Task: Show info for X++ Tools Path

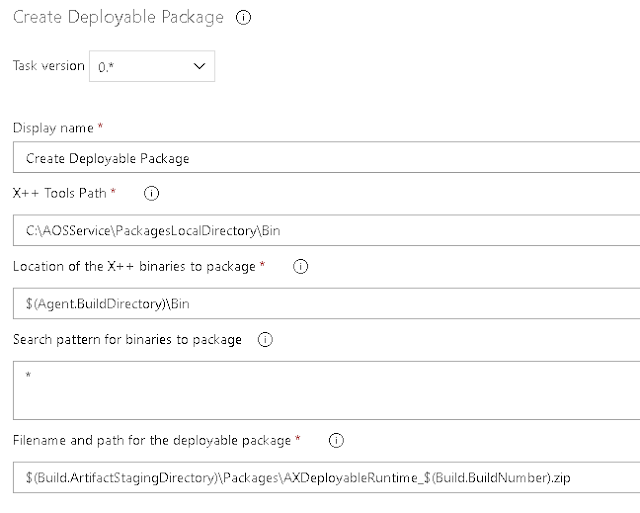Action: [151, 193]
